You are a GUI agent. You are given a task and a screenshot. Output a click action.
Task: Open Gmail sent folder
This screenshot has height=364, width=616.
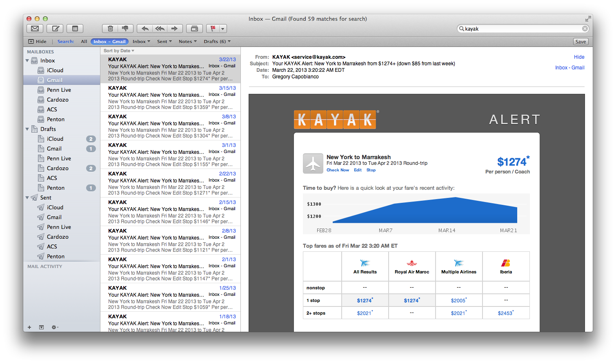(62, 217)
